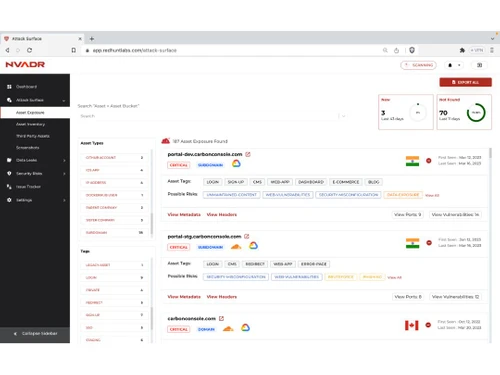Image resolution: width=500 pixels, height=375 pixels.
Task: Click Cloudflare icon under portal-stg.carbonconsole.com
Action: [x=236, y=246]
